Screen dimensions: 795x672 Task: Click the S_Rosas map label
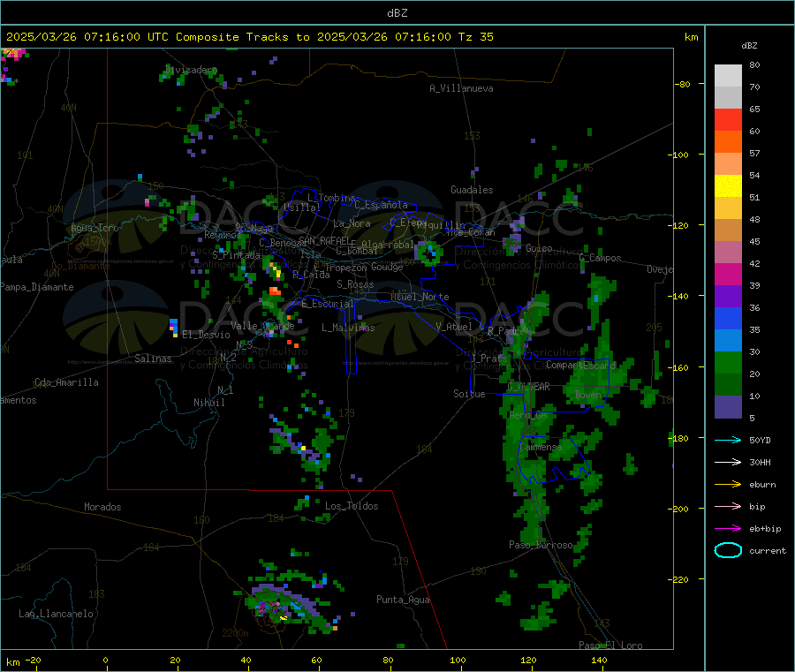tap(355, 284)
